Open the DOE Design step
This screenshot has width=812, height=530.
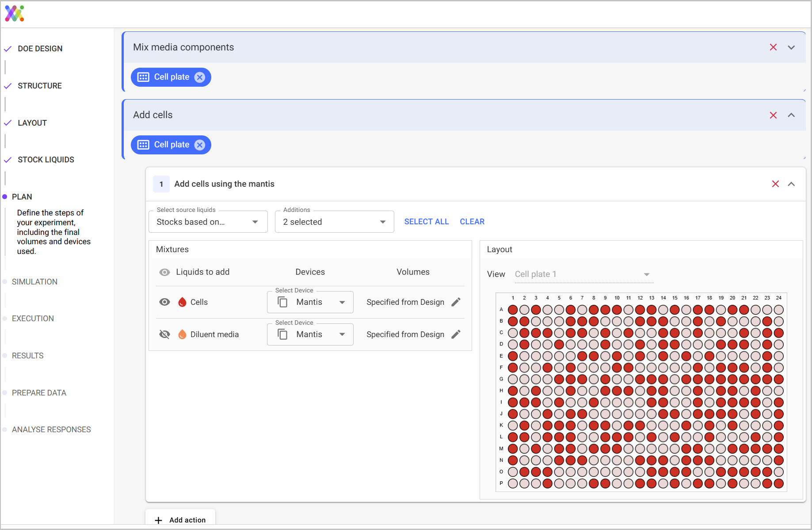pos(40,49)
